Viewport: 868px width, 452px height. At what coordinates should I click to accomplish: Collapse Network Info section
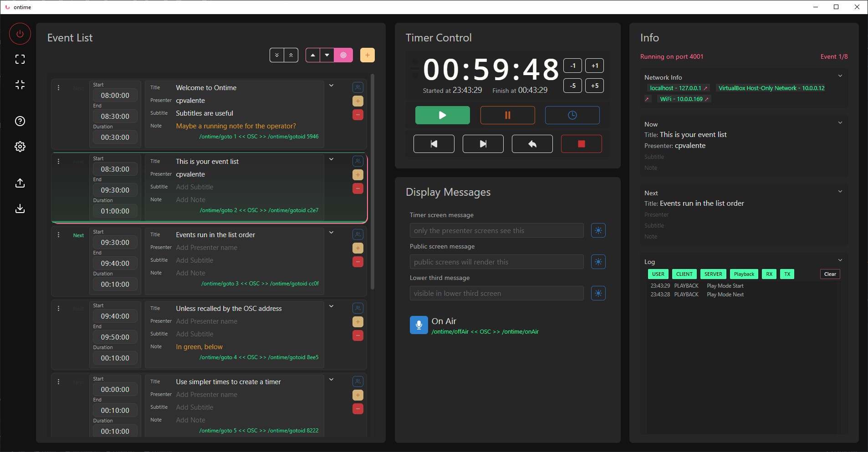pos(840,76)
